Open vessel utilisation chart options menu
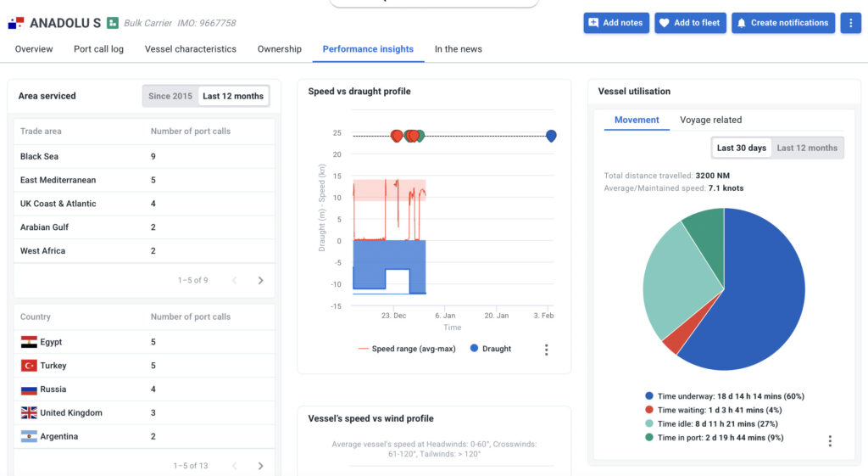Screen dimensions: 868x476 tap(830, 440)
